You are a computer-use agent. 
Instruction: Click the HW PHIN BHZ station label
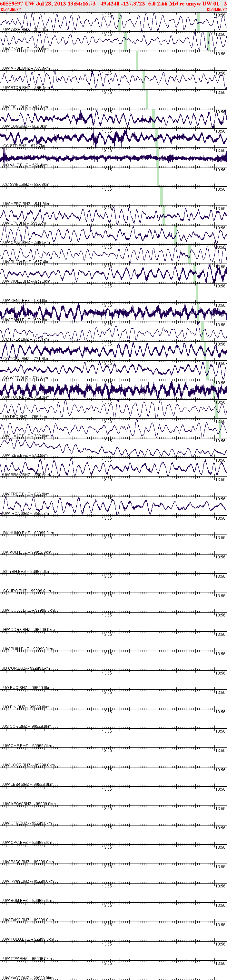tap(28, 650)
